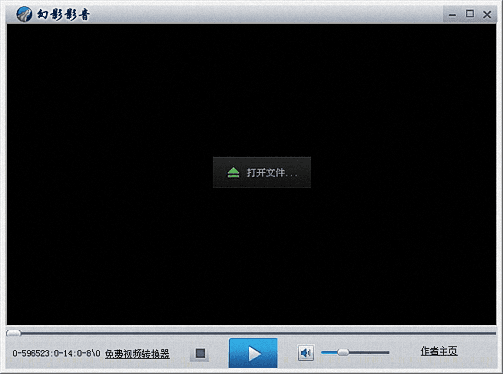This screenshot has height=374, width=503.
Task: Adjust the volume slider handle
Action: [x=343, y=352]
